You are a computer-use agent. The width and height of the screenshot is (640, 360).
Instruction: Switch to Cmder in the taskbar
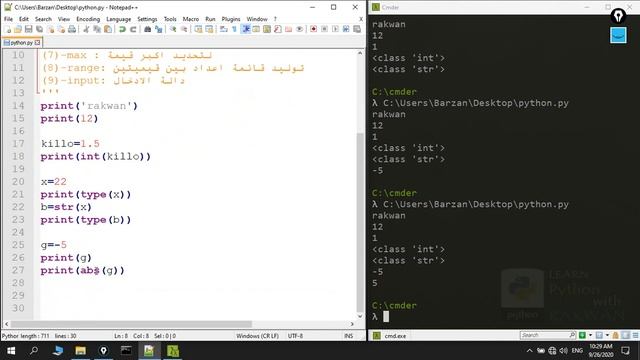[x=173, y=351]
